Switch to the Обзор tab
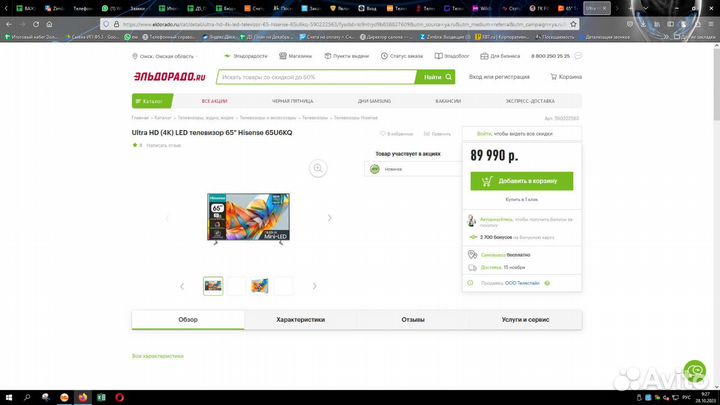 coord(188,320)
